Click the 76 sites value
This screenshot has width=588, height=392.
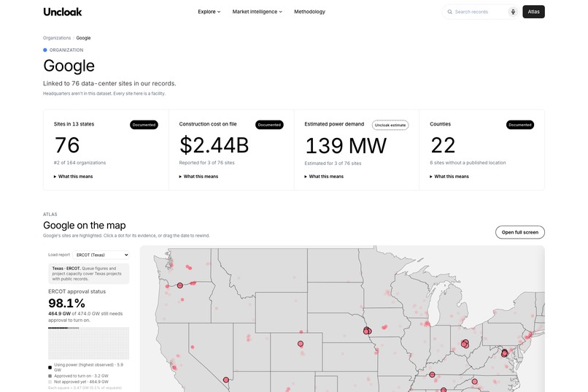pos(67,145)
